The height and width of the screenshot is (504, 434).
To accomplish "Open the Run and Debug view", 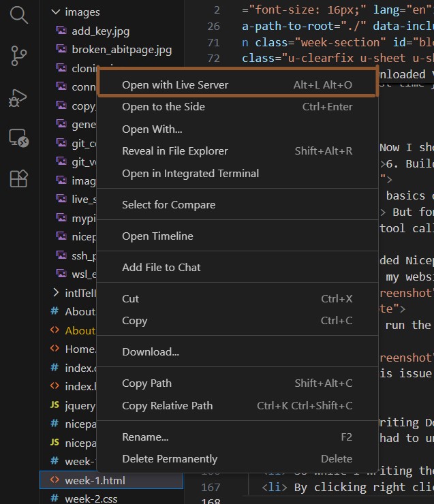I will 18,97.
